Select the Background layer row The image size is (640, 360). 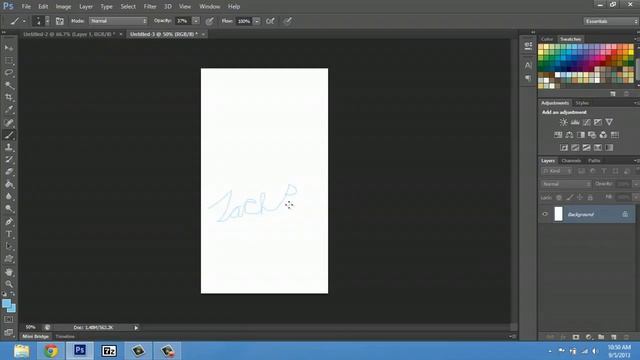point(587,214)
